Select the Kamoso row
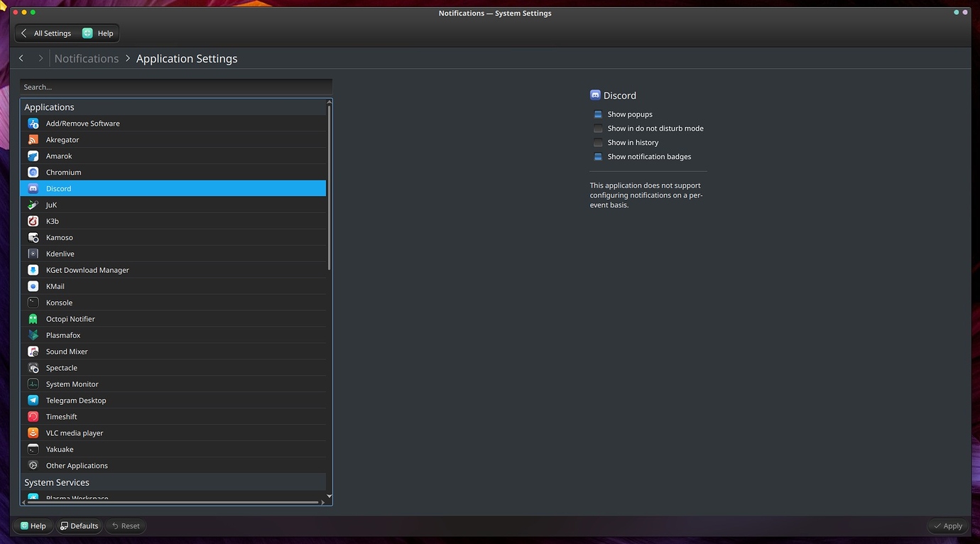 [x=173, y=238]
